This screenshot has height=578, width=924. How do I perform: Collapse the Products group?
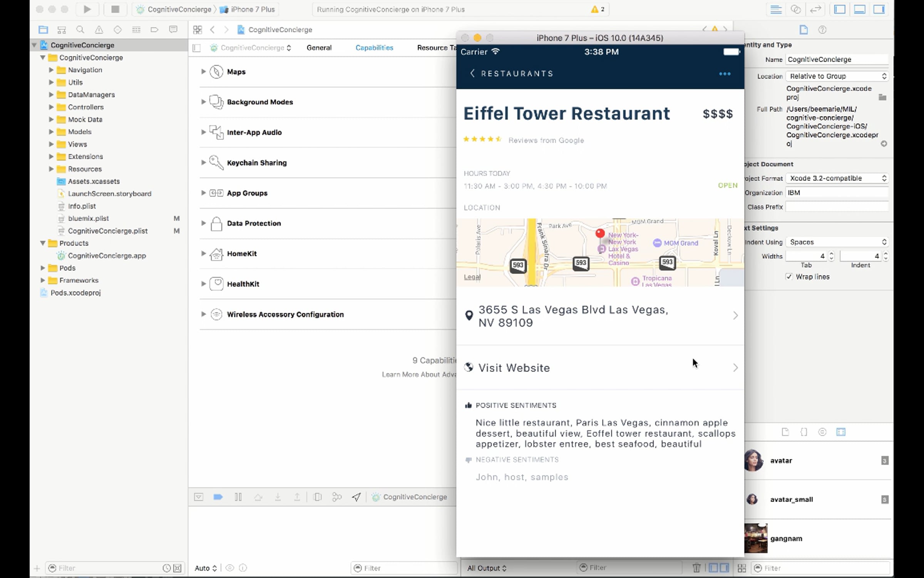(x=43, y=243)
